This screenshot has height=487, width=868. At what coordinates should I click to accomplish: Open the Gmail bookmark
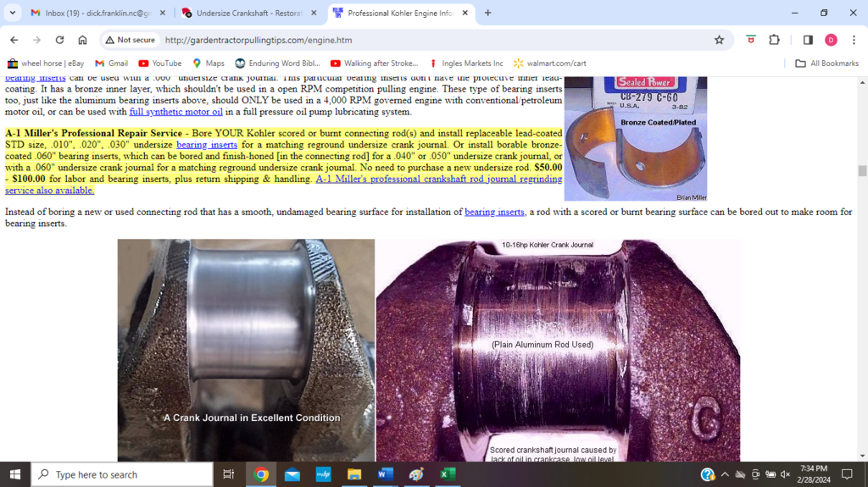tap(111, 63)
